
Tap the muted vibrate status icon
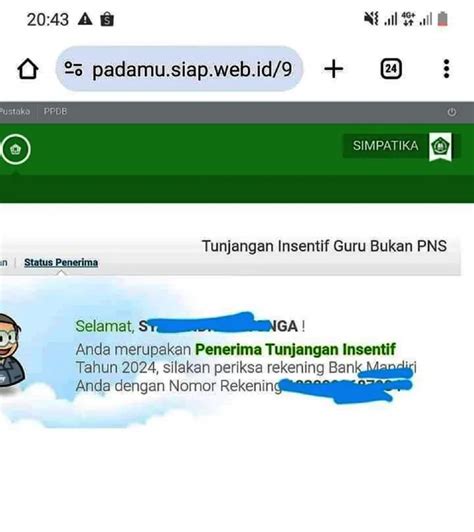click(x=371, y=19)
